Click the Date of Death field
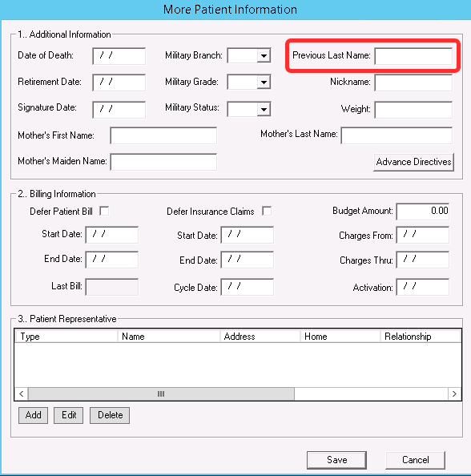This screenshot has height=476, width=471. (119, 56)
